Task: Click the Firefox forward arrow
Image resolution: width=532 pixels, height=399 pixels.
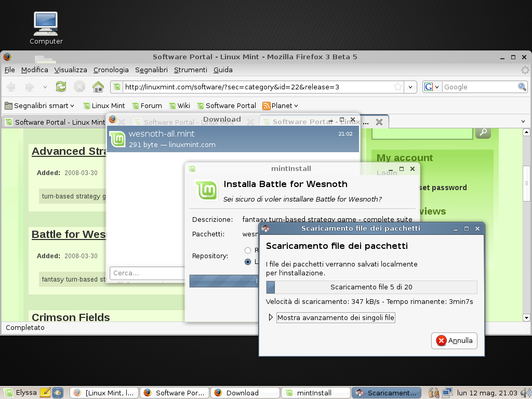Action: click(30, 87)
